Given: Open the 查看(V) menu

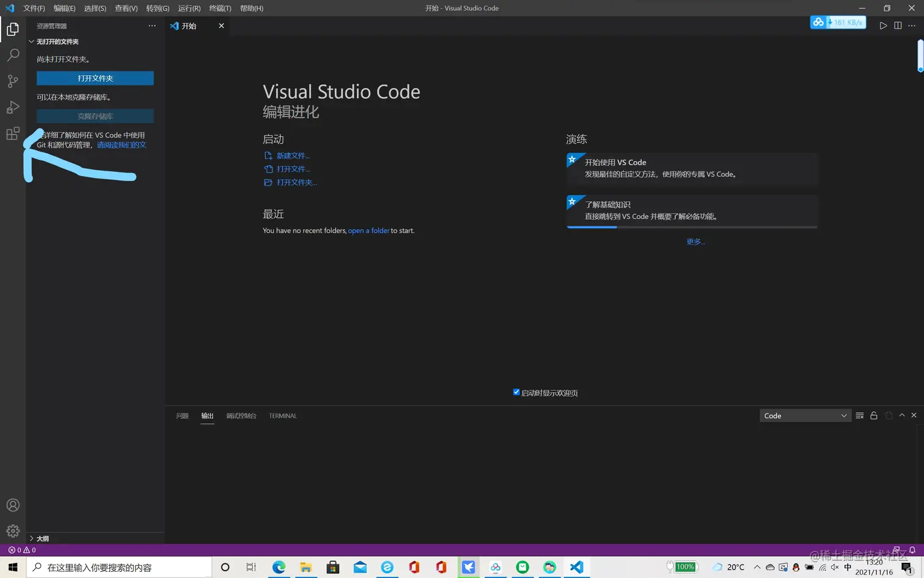Looking at the screenshot, I should pos(126,8).
